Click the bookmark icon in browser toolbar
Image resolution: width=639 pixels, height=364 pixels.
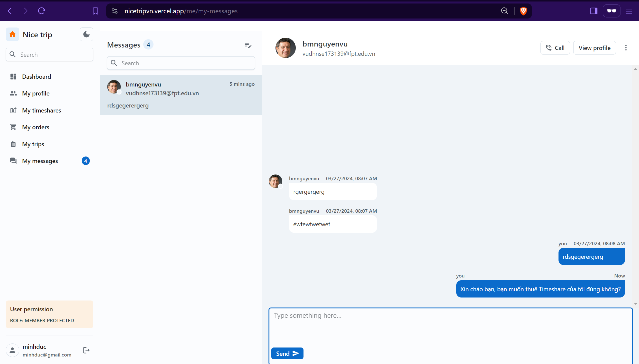point(95,11)
